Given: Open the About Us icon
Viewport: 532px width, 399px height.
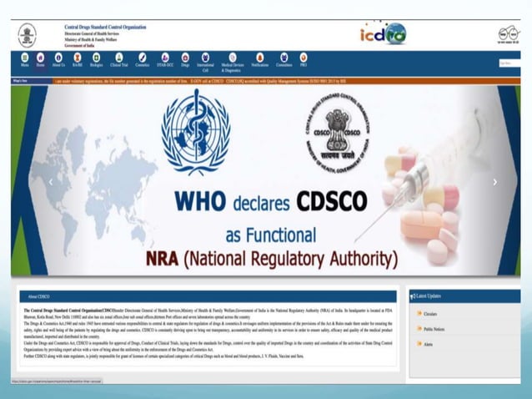Looking at the screenshot, I should tap(58, 58).
